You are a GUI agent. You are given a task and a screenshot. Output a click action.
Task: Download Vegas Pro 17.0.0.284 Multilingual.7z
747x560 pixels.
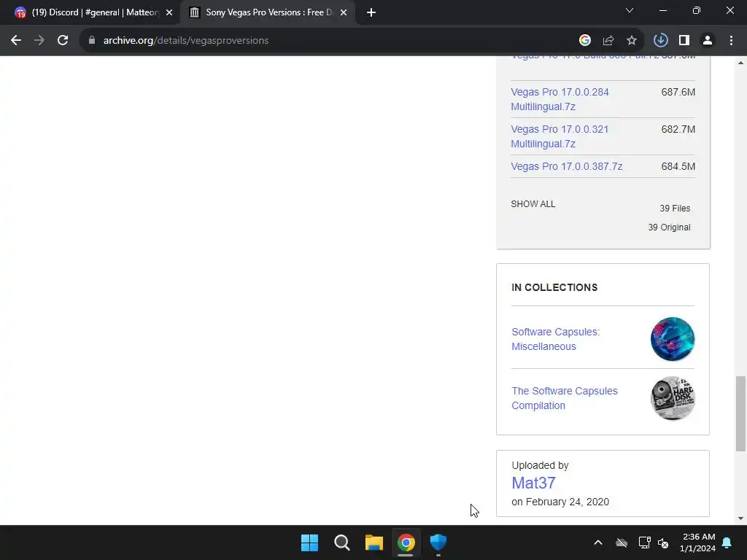tap(560, 99)
